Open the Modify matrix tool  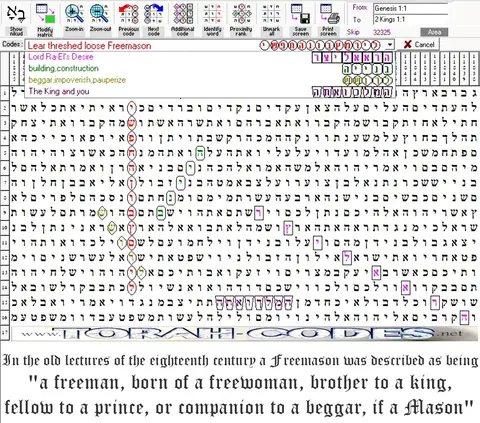(x=45, y=19)
